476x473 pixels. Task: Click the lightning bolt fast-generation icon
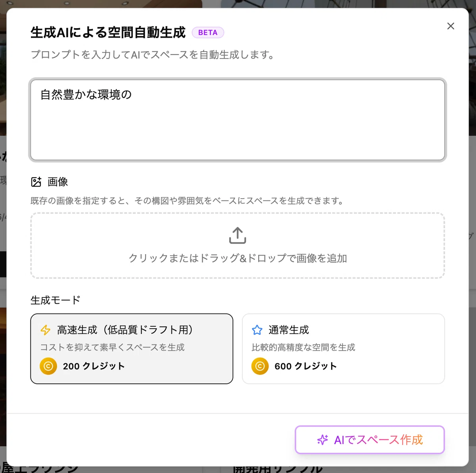tap(46, 330)
